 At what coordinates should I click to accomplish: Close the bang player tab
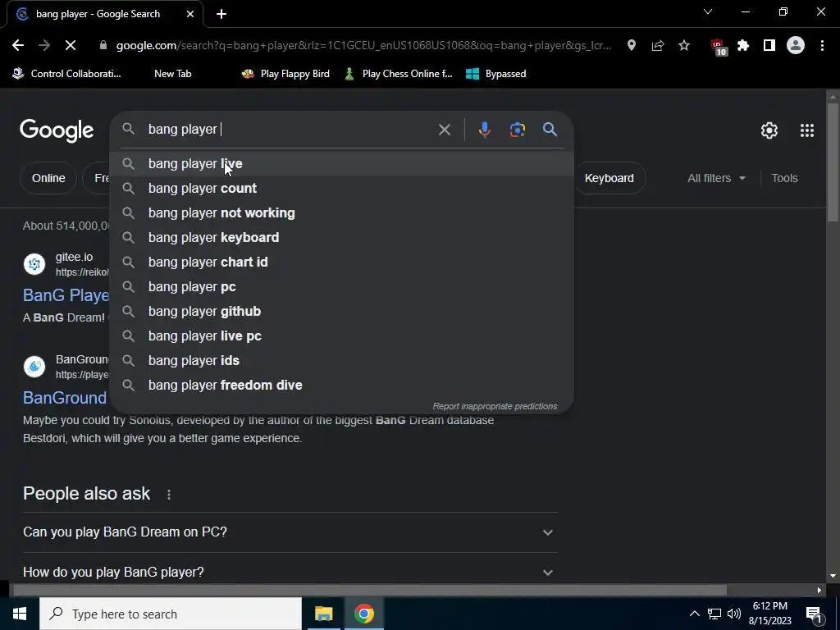point(190,14)
